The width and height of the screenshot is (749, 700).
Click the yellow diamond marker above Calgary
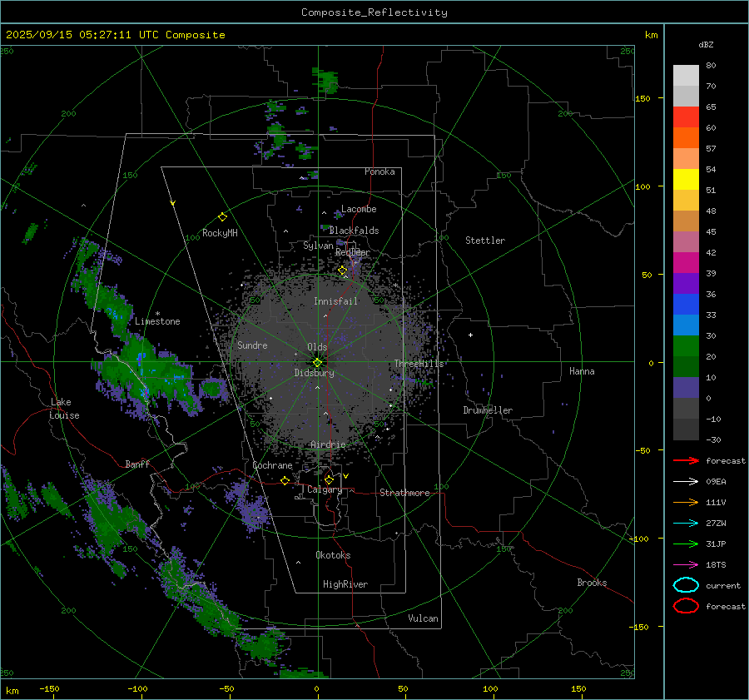pyautogui.click(x=329, y=479)
